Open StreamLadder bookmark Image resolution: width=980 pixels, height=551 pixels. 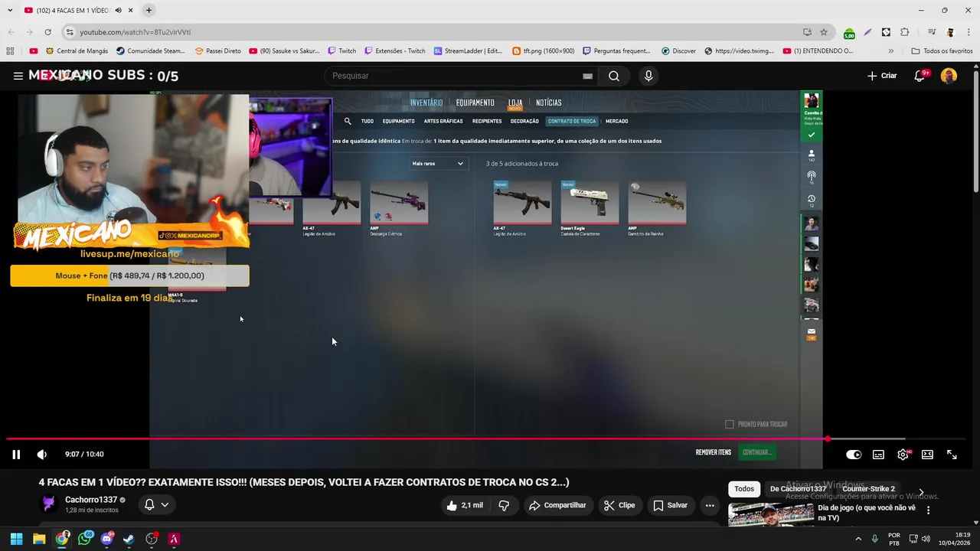468,51
